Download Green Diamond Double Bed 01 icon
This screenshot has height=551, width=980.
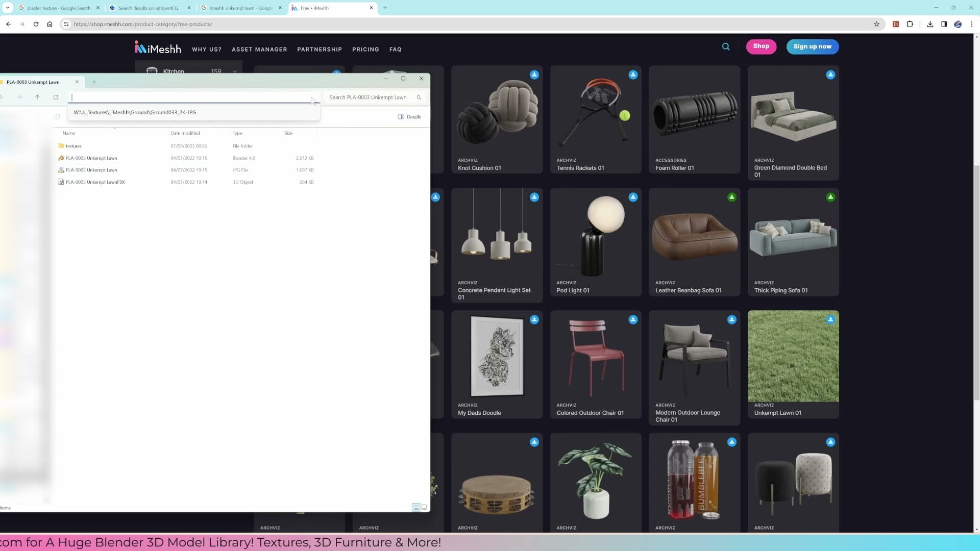click(x=830, y=74)
